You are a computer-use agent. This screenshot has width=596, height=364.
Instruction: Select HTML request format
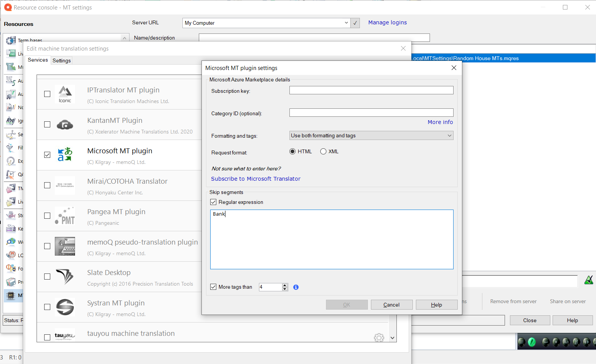click(x=292, y=151)
